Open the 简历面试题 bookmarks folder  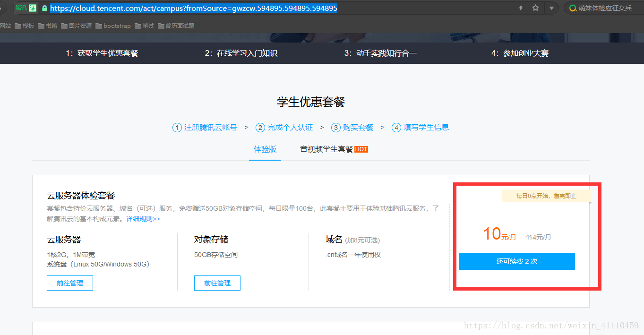point(176,26)
